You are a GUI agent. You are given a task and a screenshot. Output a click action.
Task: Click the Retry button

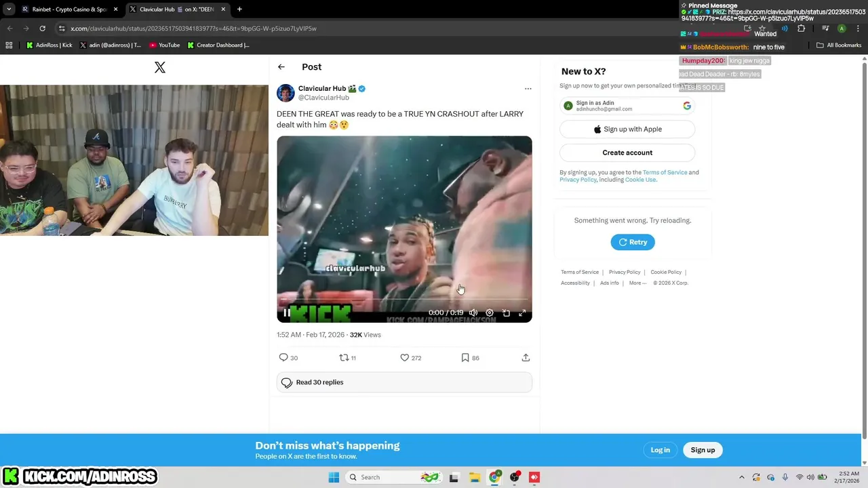tap(633, 242)
